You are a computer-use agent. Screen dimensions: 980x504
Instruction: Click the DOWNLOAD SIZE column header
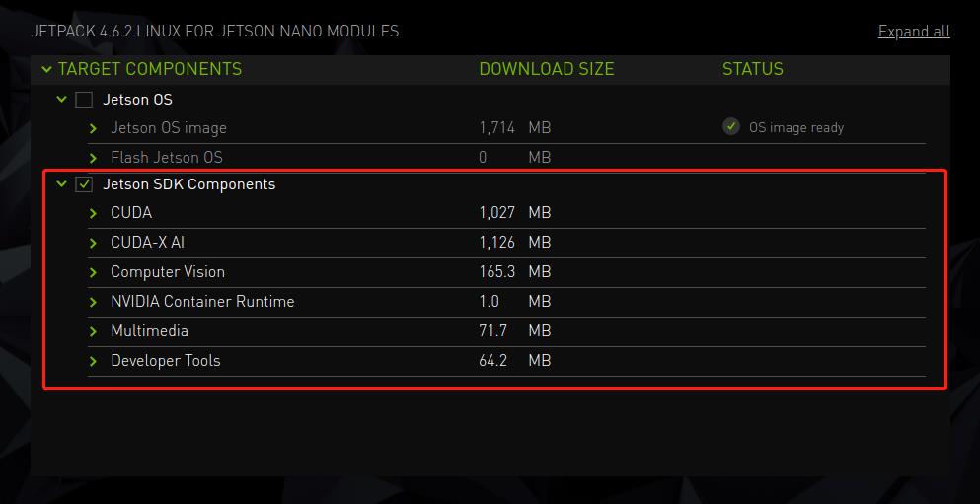(x=547, y=69)
